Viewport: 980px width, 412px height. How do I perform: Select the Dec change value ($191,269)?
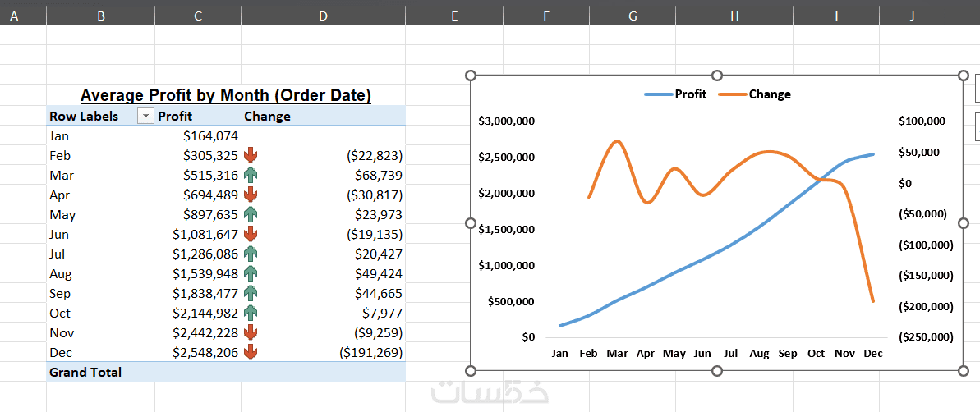click(370, 353)
